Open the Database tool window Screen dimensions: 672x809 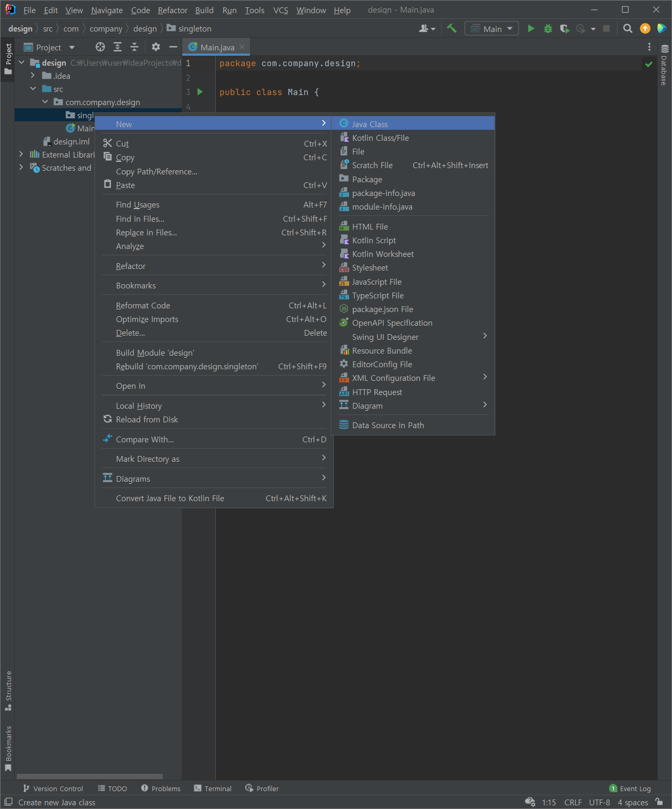(x=664, y=65)
